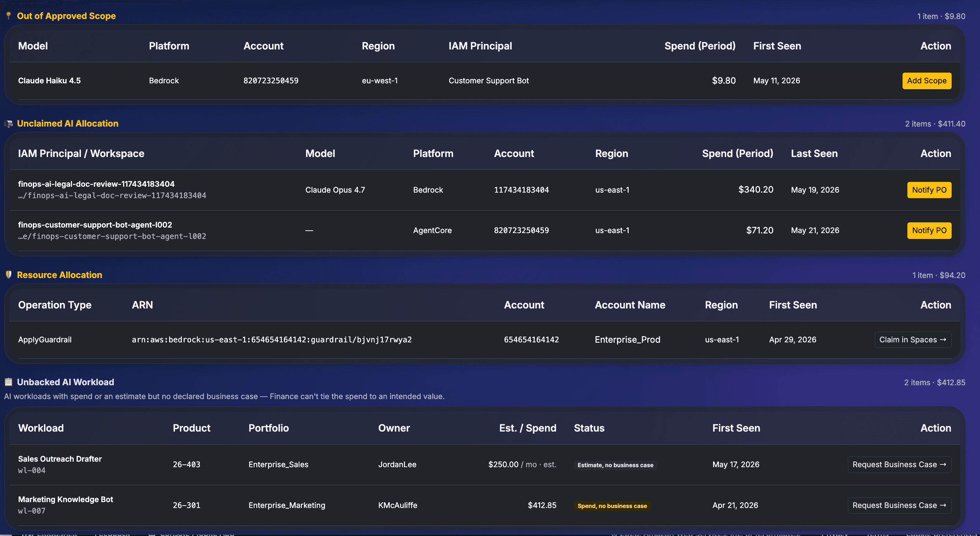
Task: Click the ARN column header
Action: pyautogui.click(x=142, y=305)
